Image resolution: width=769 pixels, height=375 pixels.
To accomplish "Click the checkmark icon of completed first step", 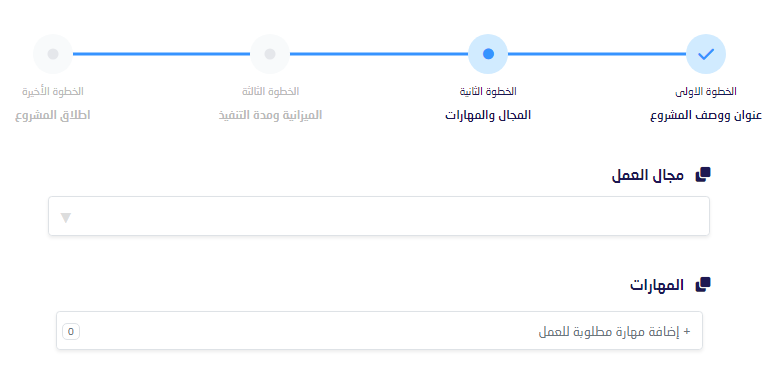I will coord(706,54).
